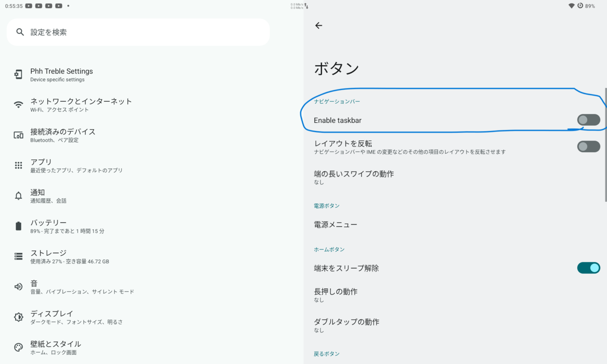Click the notifications bell icon
The image size is (607, 364).
19,196
